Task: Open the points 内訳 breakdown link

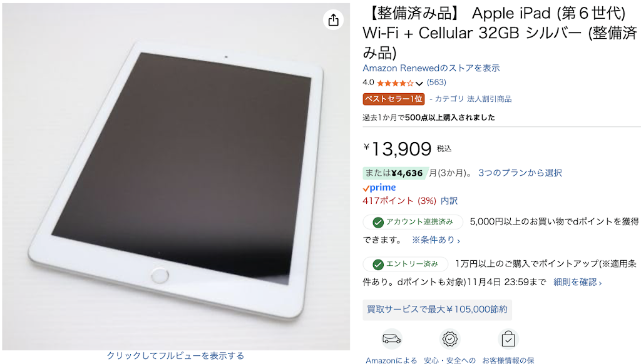Action: pyautogui.click(x=449, y=201)
